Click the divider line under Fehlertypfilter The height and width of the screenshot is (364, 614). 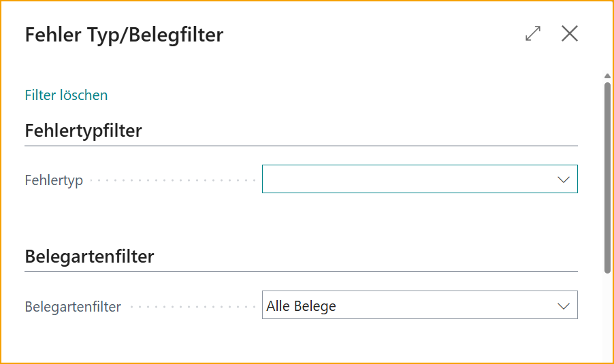(301, 146)
